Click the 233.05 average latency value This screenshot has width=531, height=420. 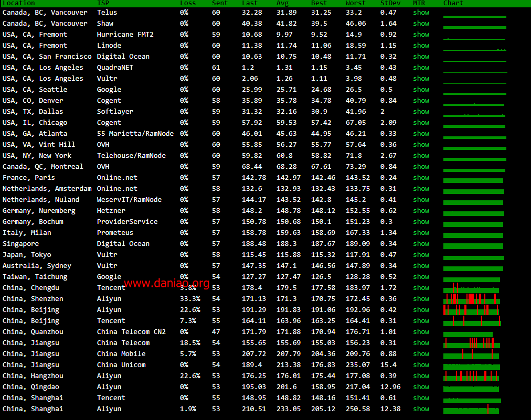coord(289,409)
